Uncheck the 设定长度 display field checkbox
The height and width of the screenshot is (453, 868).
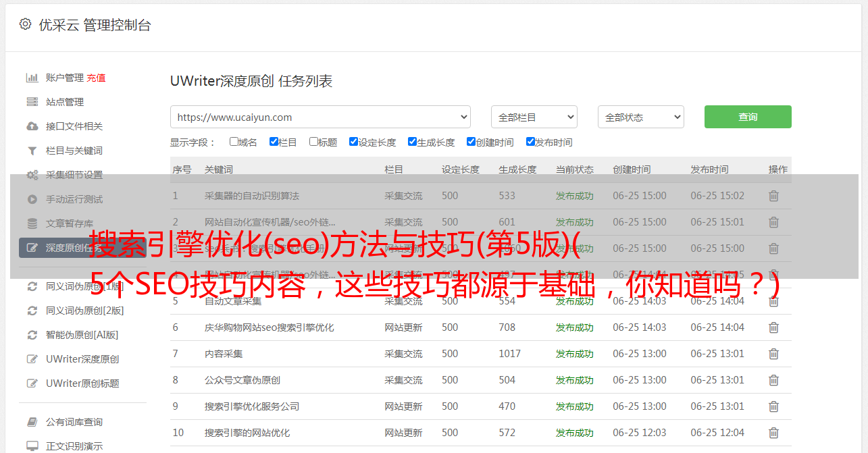(353, 142)
